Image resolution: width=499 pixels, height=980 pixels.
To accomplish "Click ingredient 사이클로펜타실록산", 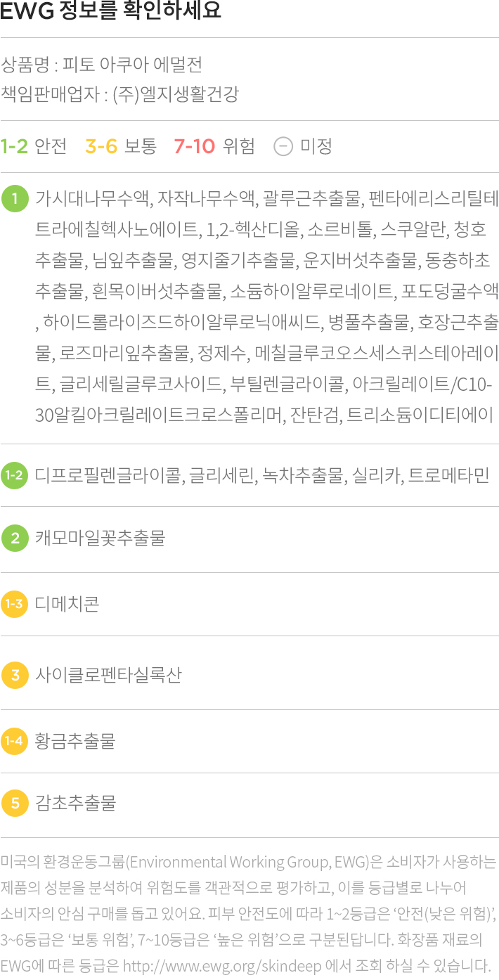I will (x=108, y=676).
